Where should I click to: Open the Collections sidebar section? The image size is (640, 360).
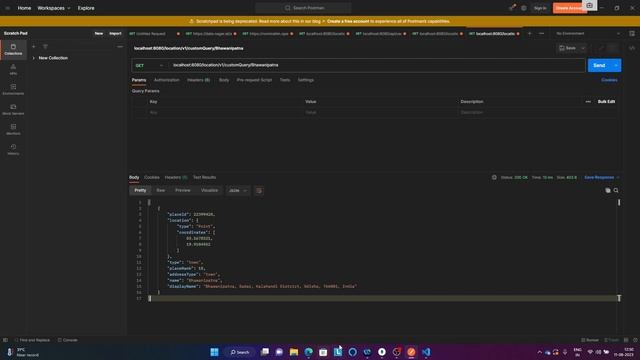point(13,49)
